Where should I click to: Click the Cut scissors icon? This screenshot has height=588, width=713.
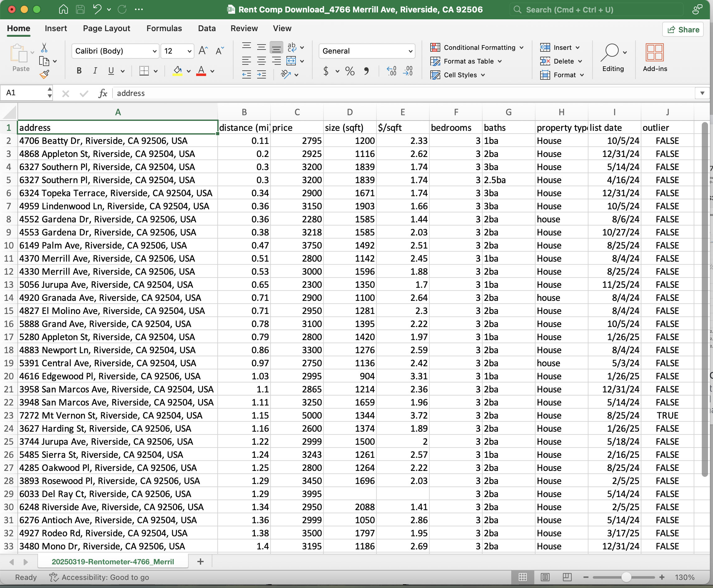pos(44,48)
